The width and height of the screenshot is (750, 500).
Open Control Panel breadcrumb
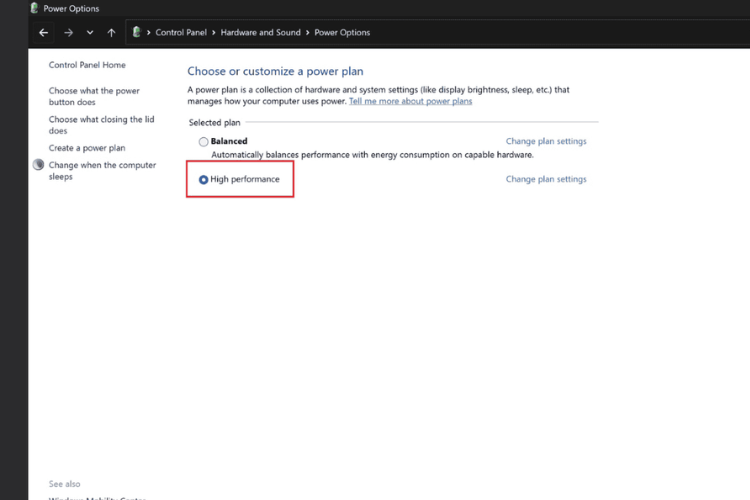181,33
